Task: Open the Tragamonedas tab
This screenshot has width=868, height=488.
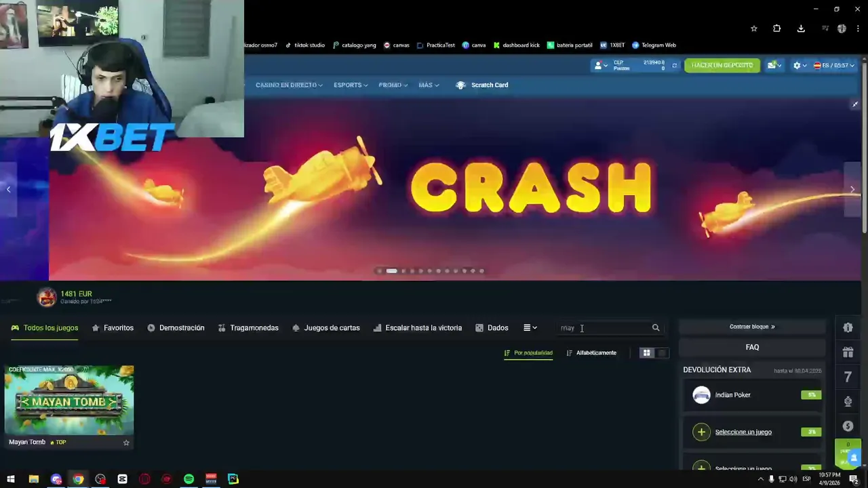Action: click(248, 328)
